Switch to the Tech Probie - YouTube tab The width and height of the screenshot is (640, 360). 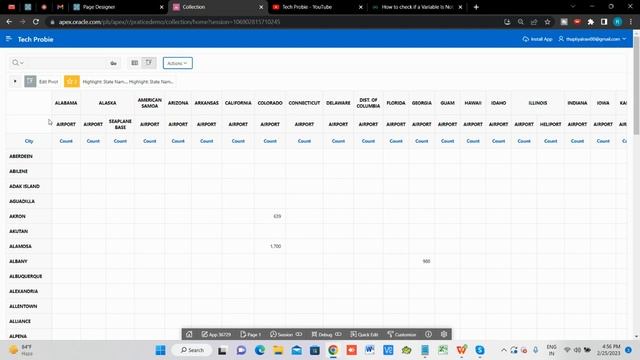[318, 7]
